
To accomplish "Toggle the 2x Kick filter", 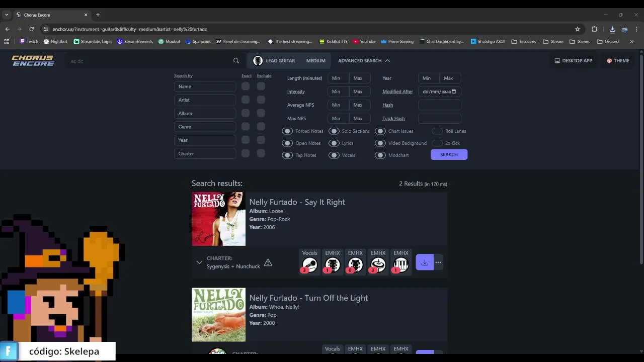I will click(x=437, y=143).
